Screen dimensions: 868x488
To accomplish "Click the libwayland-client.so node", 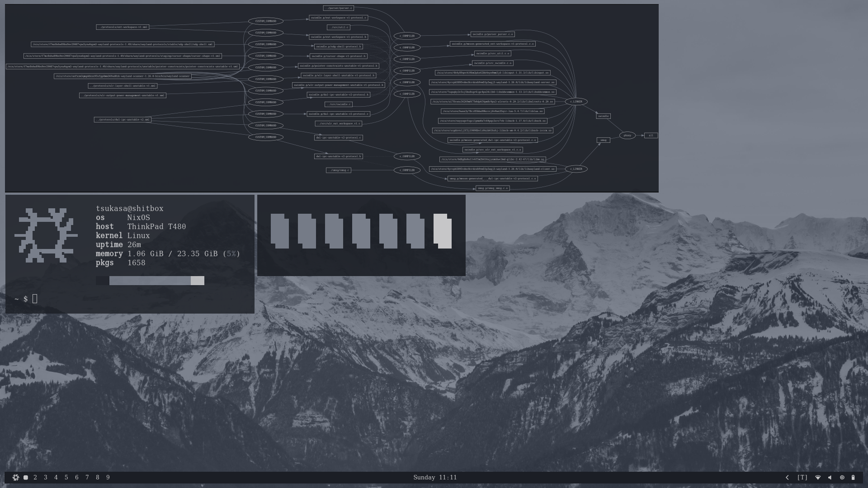I will coord(492,169).
